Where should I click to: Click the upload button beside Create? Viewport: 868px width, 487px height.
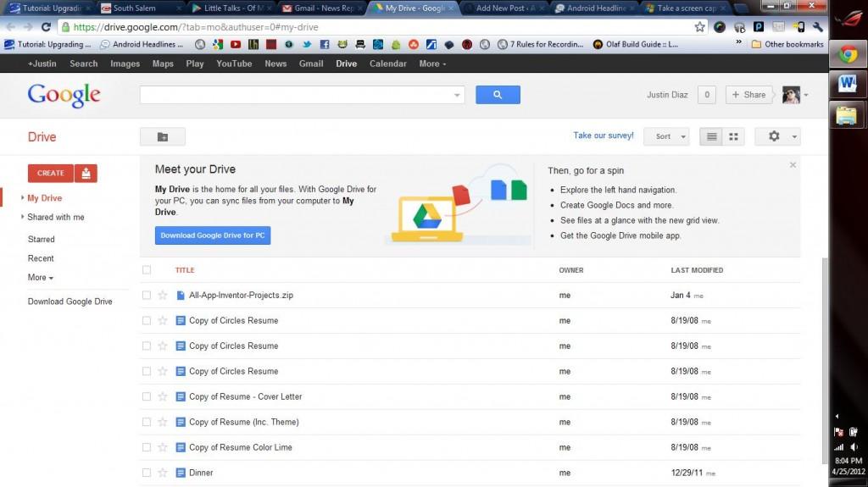(86, 173)
